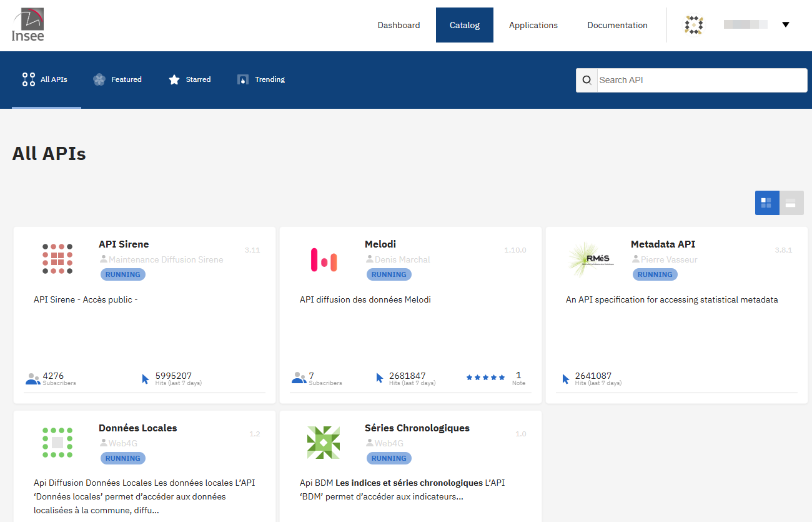
Task: Click the RUNNING badge of Données Locales
Action: (x=122, y=458)
